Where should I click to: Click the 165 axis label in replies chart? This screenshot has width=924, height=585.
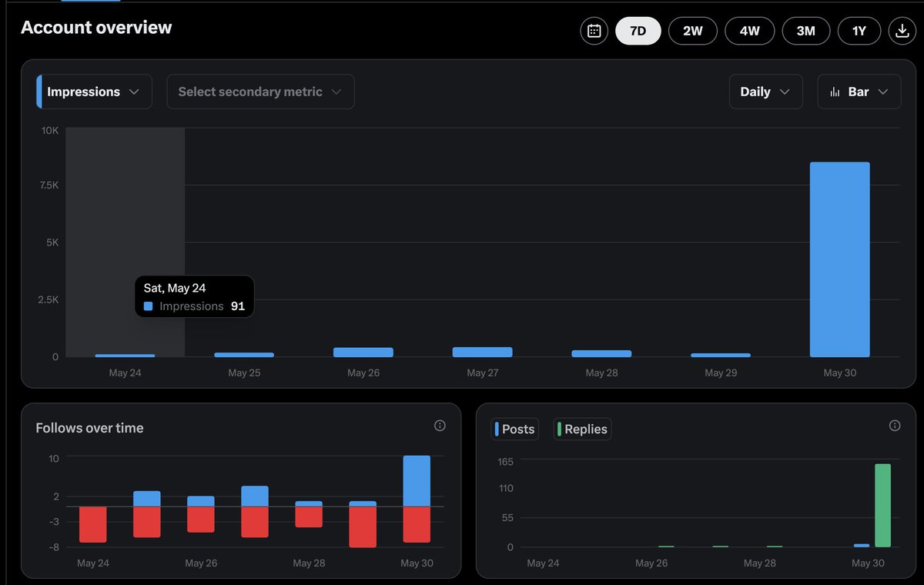click(505, 461)
